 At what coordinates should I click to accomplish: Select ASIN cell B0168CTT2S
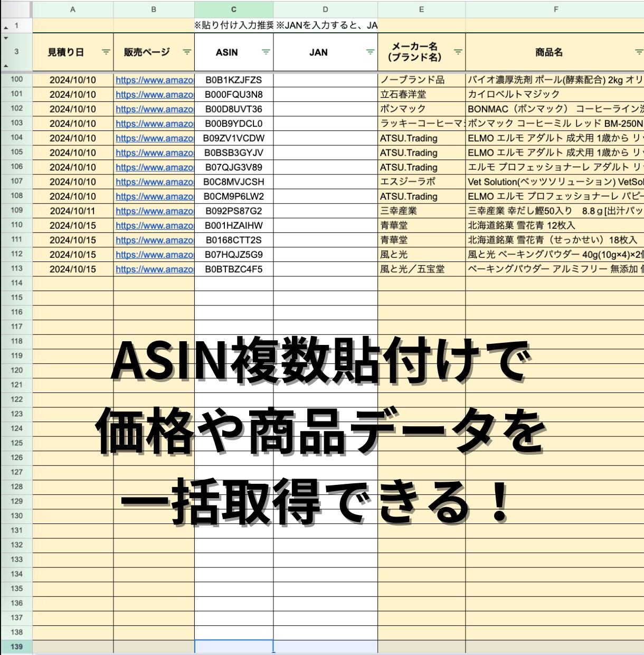pyautogui.click(x=234, y=240)
